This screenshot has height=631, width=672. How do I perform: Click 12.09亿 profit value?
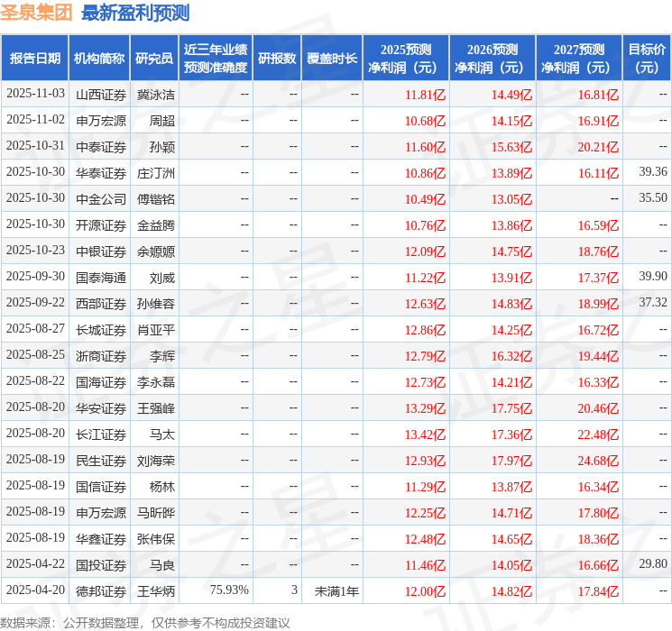(x=426, y=251)
